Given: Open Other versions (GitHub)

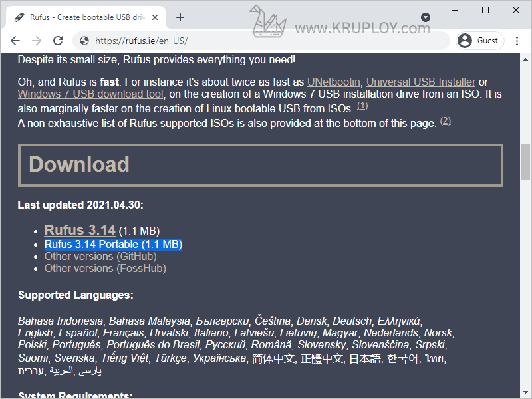Looking at the screenshot, I should click(100, 257).
